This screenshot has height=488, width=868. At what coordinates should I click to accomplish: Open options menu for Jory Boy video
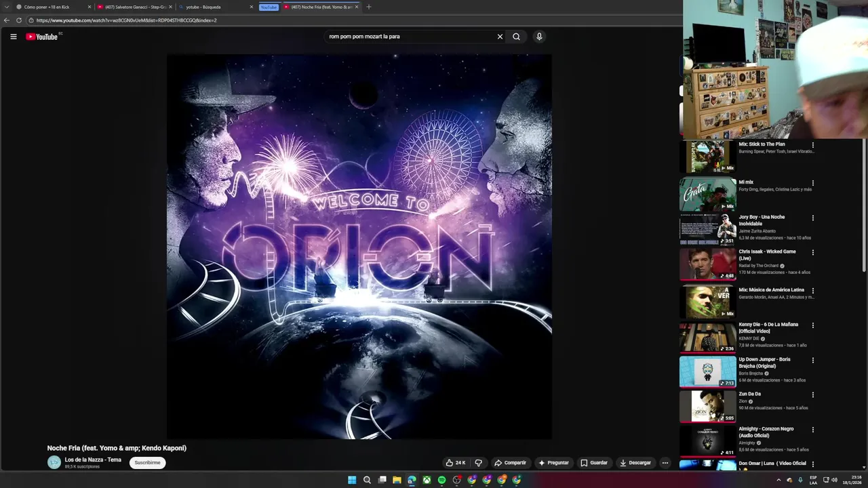813,218
